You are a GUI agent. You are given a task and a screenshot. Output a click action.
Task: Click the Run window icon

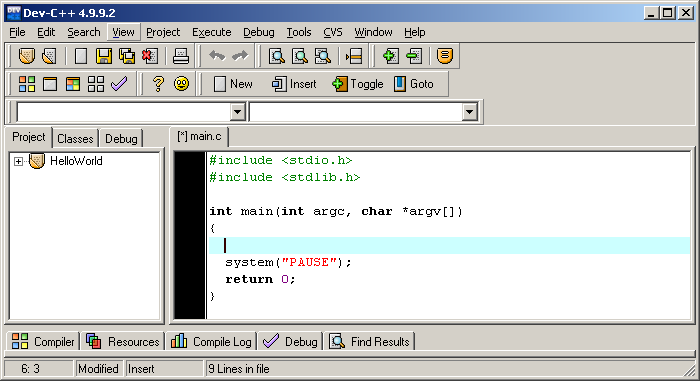[50, 84]
